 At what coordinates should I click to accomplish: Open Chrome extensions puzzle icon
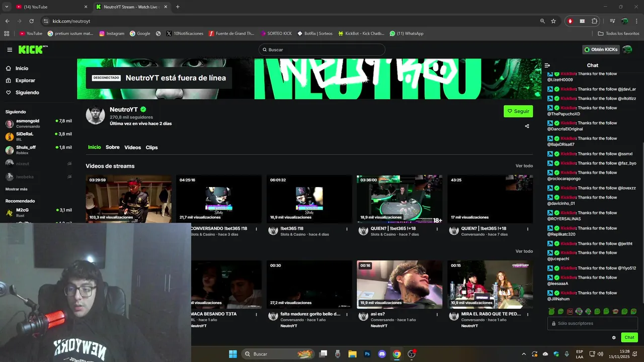pos(594,21)
